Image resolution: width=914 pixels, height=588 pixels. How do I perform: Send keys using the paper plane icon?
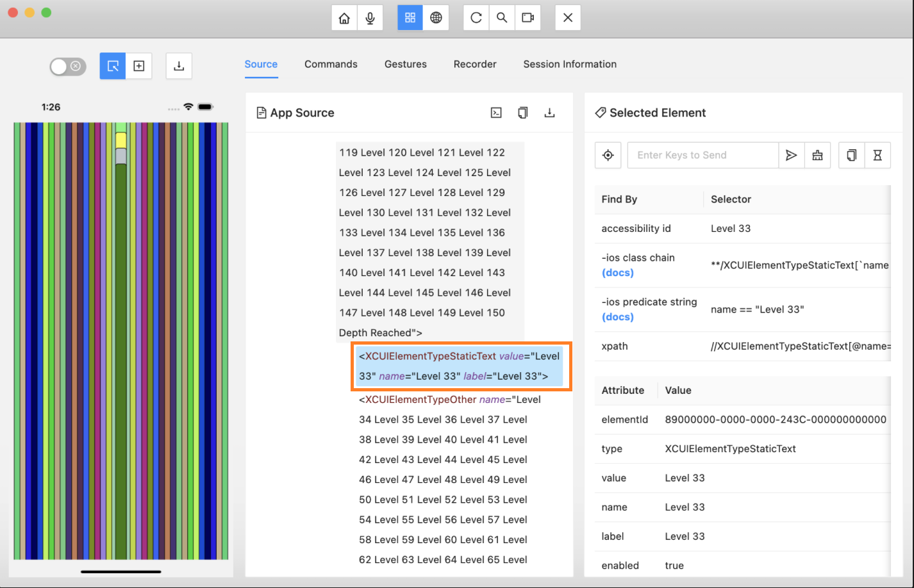[x=791, y=155]
